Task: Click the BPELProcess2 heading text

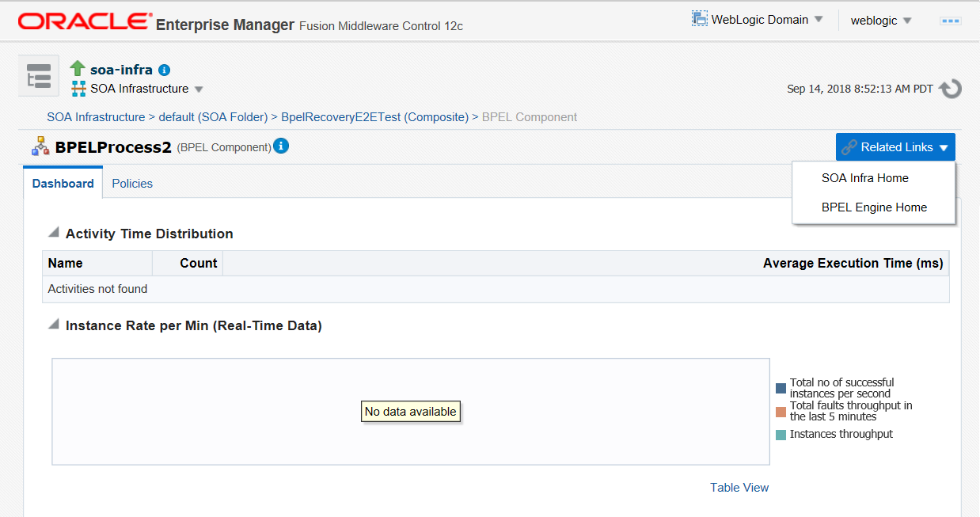Action: [113, 146]
